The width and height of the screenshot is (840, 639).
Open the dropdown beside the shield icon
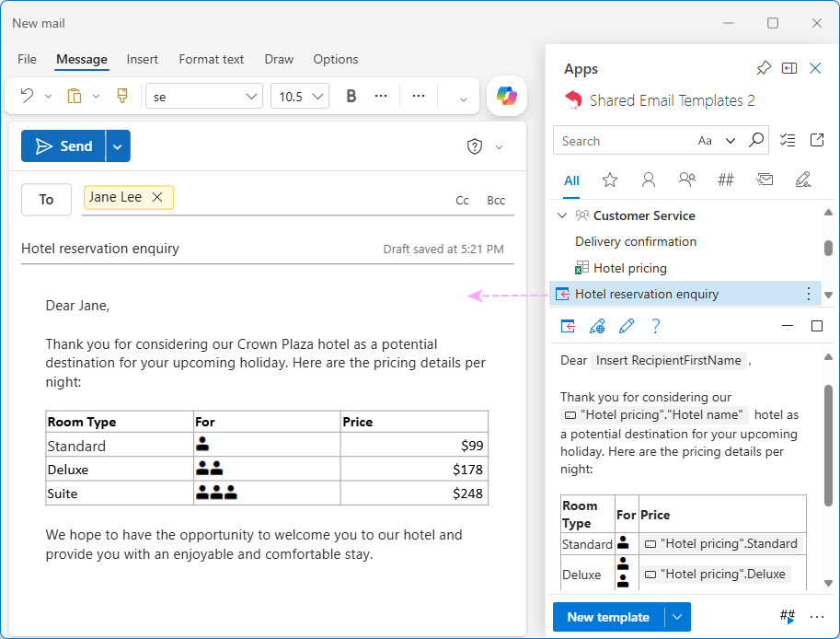tap(500, 147)
